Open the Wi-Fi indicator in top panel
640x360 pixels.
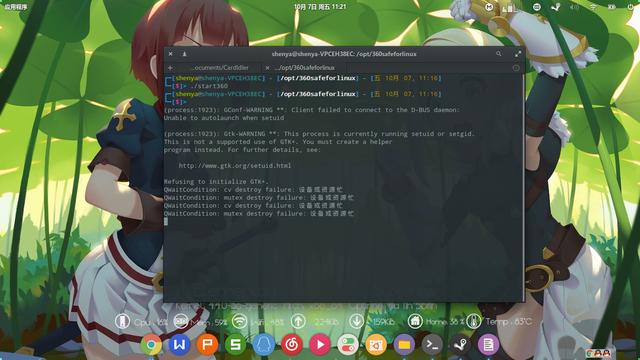pyautogui.click(x=593, y=7)
